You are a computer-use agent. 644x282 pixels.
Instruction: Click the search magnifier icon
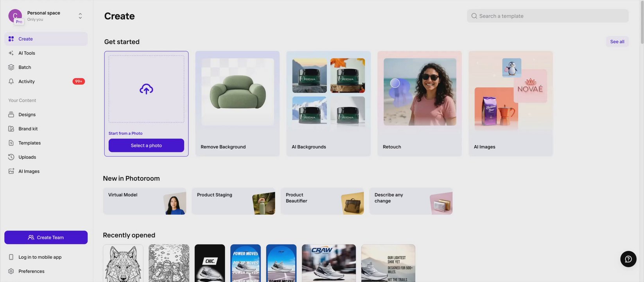(474, 16)
